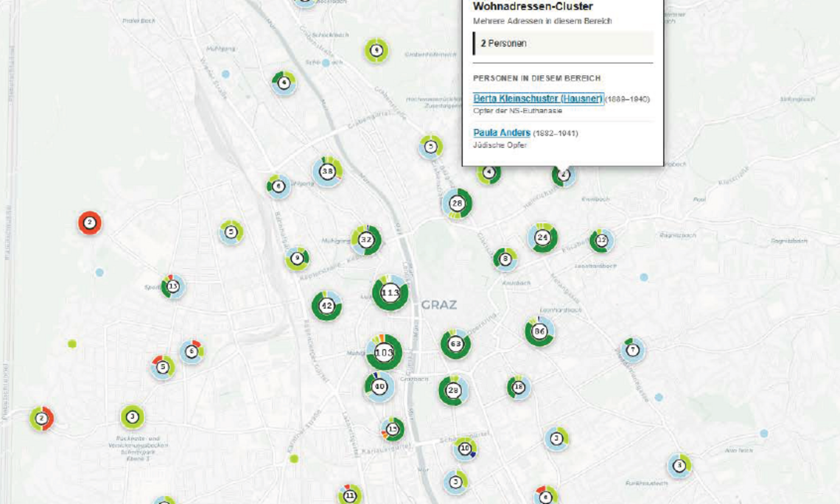Click the cluster marker showing 40
This screenshot has height=504, width=840.
[x=379, y=387]
